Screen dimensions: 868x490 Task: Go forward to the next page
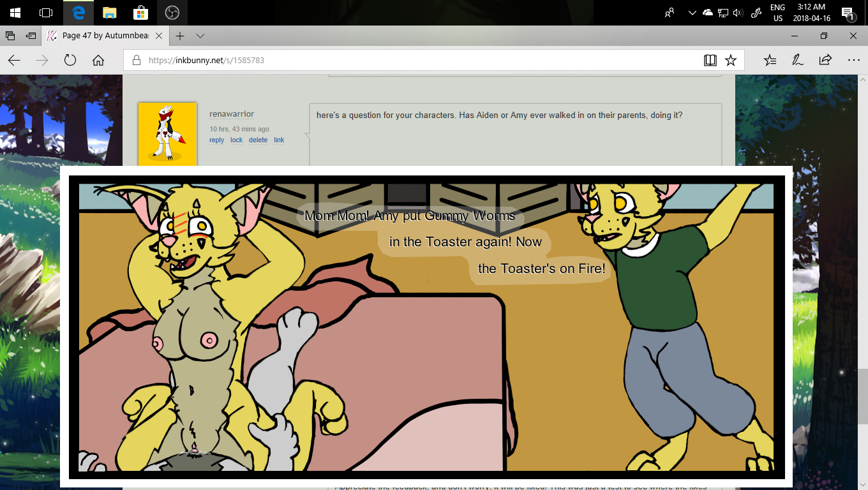click(42, 61)
